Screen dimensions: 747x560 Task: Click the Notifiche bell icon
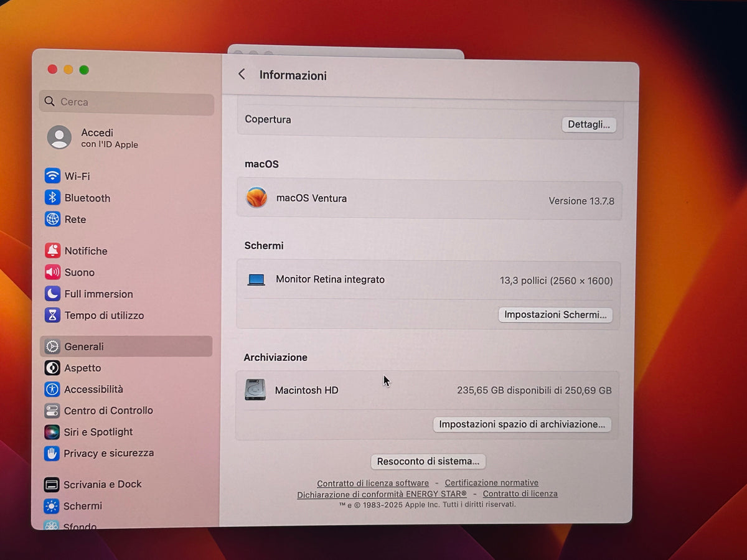52,251
